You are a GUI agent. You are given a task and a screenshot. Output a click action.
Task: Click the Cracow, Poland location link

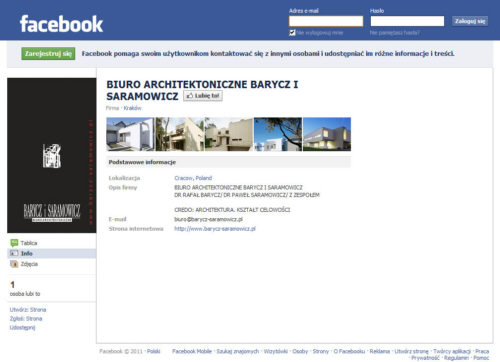tap(193, 178)
